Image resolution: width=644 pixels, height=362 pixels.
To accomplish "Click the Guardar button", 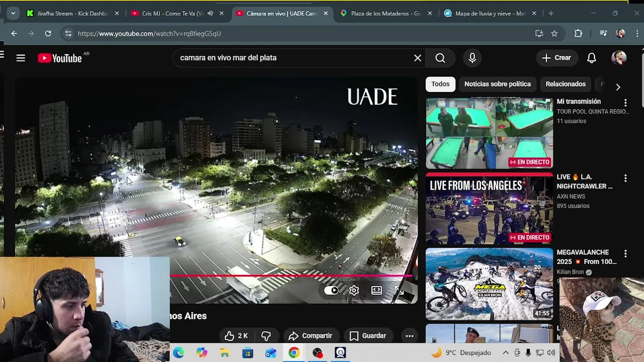I will click(367, 336).
